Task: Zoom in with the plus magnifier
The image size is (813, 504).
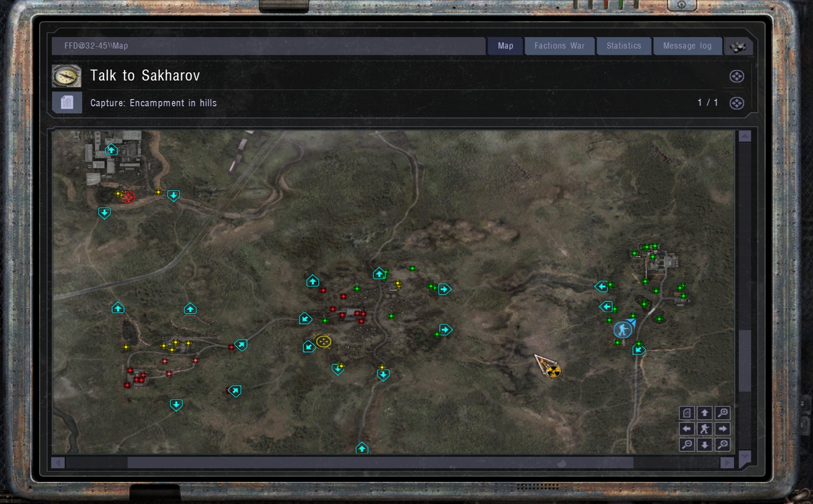Action: tap(723, 413)
